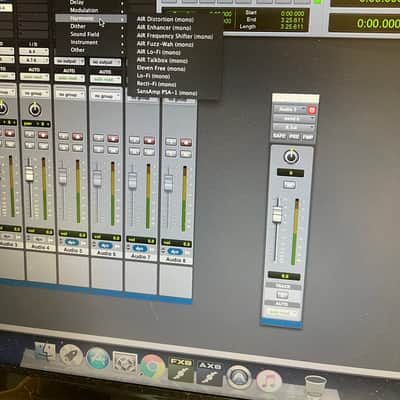Open Audio 6 automation mode selector
The image size is (400, 400).
pos(105,79)
